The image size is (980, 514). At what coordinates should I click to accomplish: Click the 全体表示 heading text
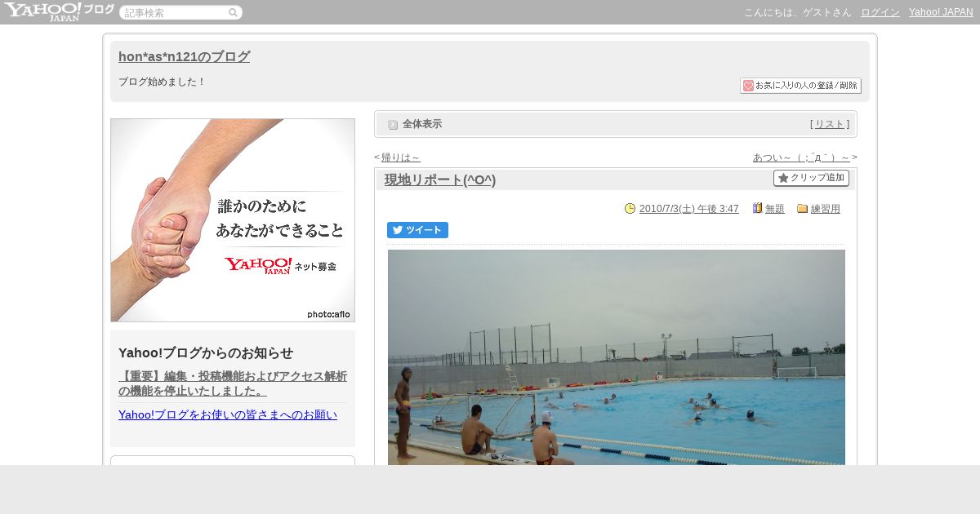(422, 124)
